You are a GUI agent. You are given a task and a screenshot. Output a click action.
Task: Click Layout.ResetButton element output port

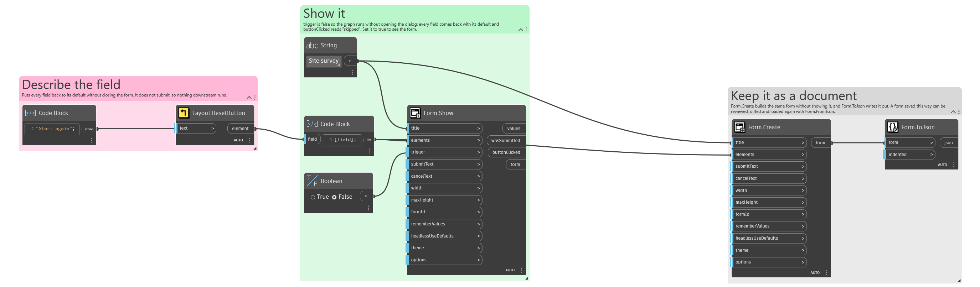(x=241, y=129)
